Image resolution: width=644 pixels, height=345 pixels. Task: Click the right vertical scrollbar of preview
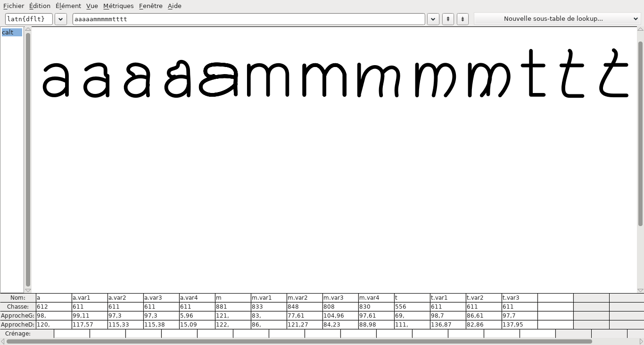pos(640,160)
